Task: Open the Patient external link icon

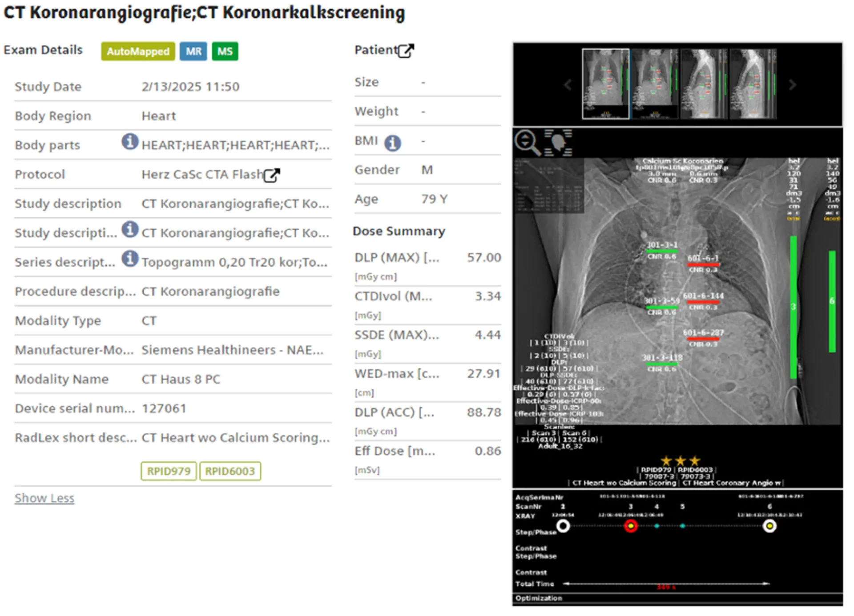Action: (x=406, y=51)
